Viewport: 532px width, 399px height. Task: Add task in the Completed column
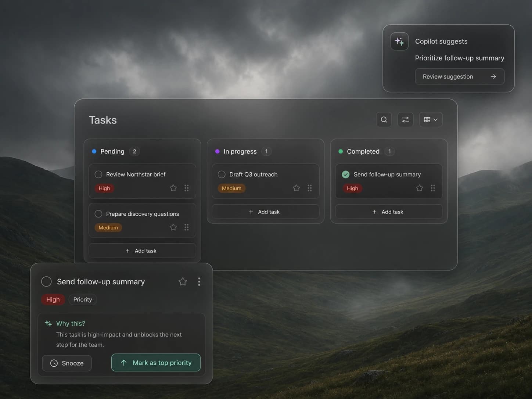pyautogui.click(x=389, y=212)
